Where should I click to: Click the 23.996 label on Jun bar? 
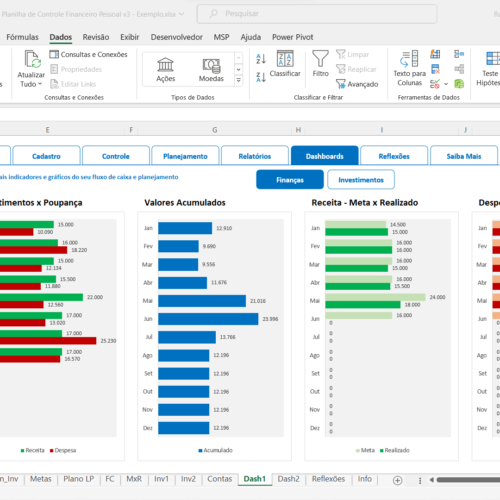[270, 319]
